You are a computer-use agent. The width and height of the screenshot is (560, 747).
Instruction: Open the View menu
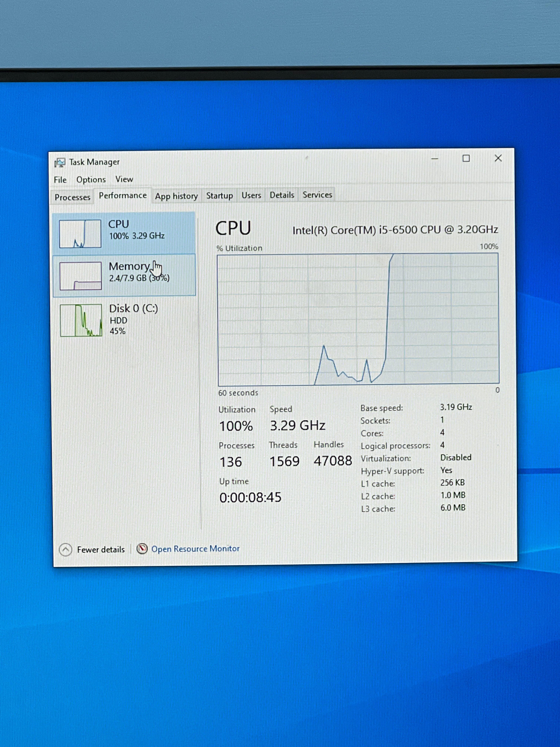124,179
